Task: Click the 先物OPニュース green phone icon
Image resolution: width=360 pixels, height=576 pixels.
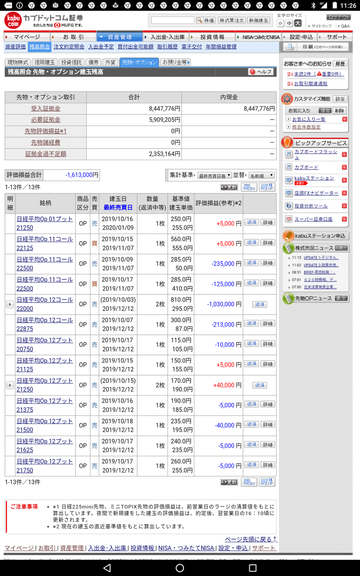Action: point(288,298)
